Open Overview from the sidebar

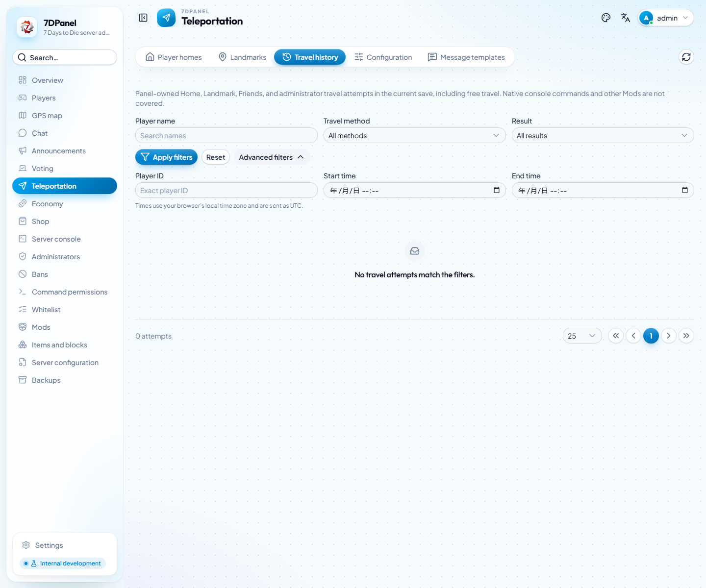[x=65, y=80]
